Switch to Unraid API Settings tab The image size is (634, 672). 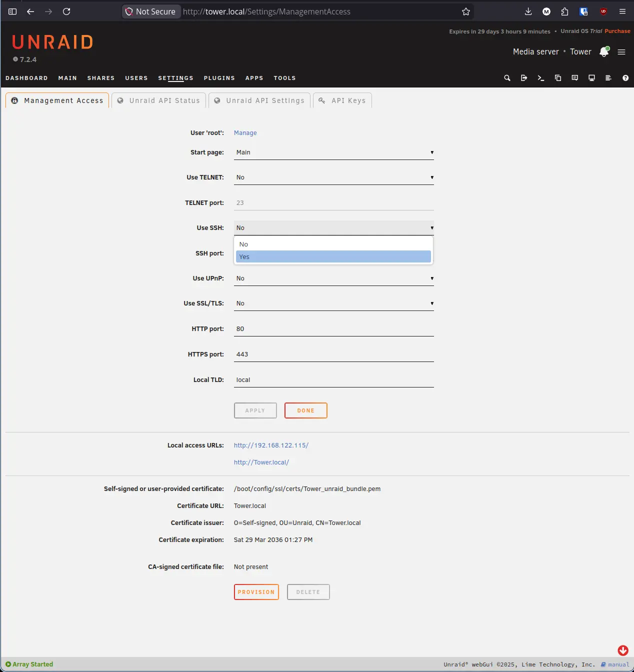click(259, 100)
